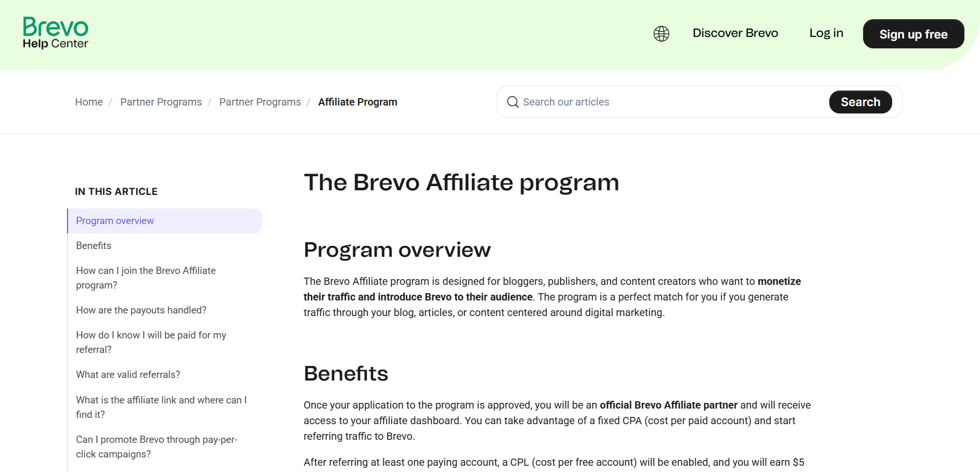Click the Brevo Help Center logo

(56, 33)
